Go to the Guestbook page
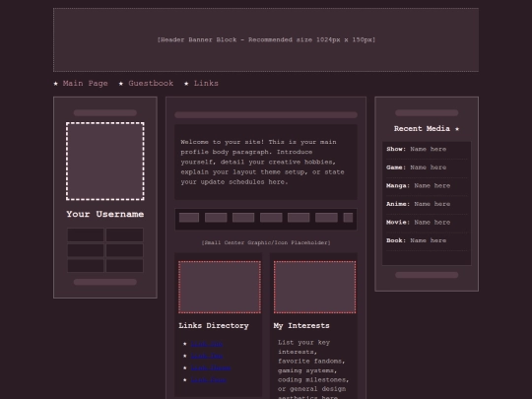This screenshot has width=532, height=399. click(x=151, y=83)
